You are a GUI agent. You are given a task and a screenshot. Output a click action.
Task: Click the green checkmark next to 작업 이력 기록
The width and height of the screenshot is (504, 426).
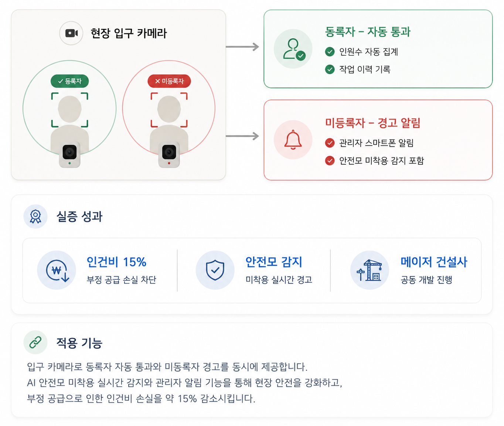click(x=330, y=69)
